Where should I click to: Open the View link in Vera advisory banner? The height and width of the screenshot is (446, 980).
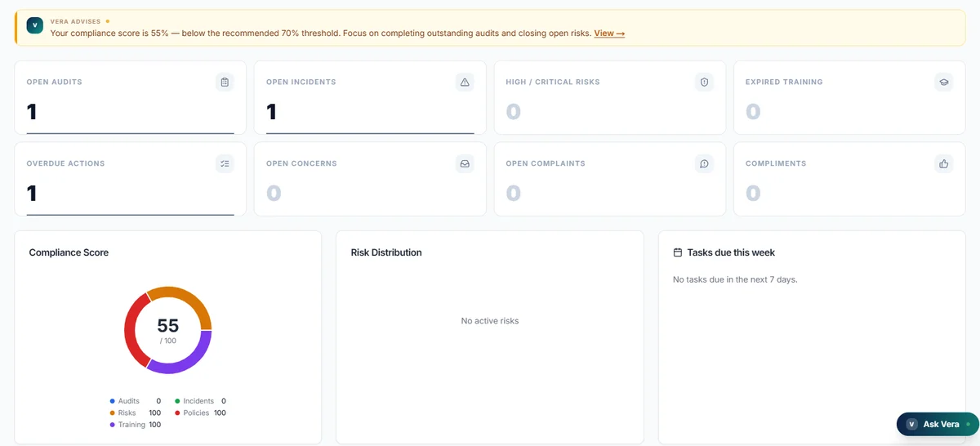click(x=609, y=33)
